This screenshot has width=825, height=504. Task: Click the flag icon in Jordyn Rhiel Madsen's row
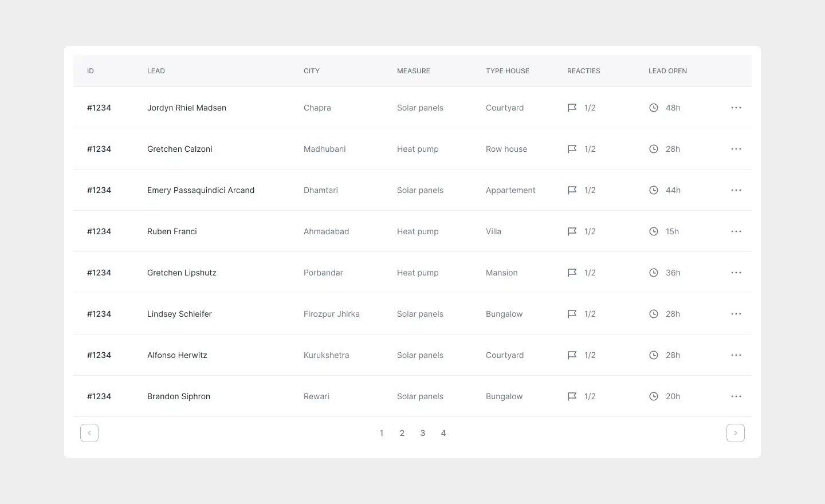[572, 108]
